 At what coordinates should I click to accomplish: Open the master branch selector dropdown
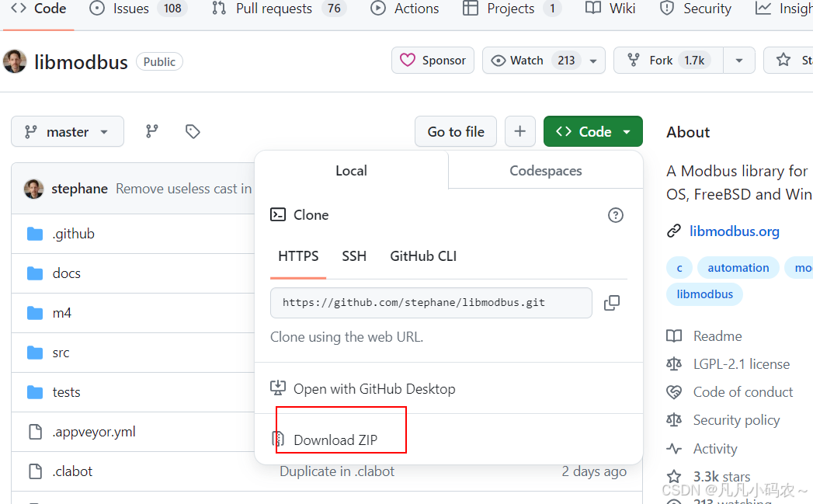[68, 132]
